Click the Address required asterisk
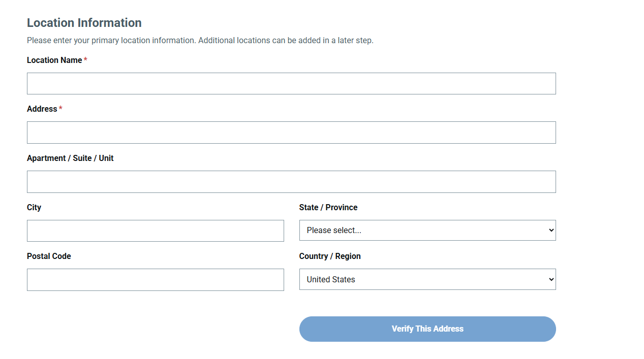Screen dimensions: 644x359 pos(60,109)
